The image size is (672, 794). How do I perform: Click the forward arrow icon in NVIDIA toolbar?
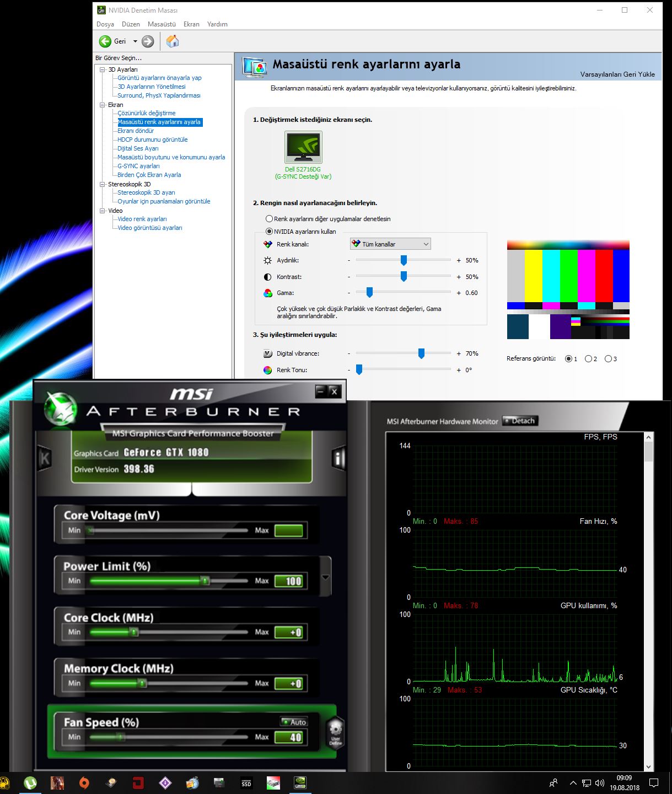(x=148, y=41)
